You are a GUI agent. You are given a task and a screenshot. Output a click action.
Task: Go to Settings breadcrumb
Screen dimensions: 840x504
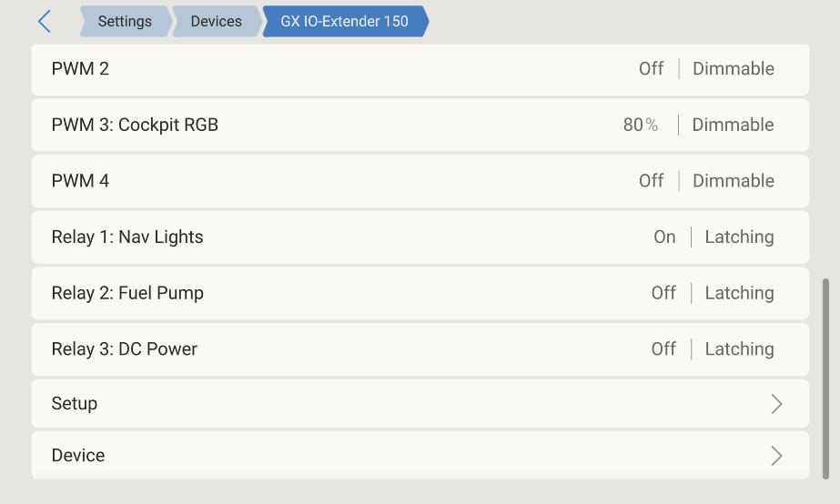tap(124, 22)
